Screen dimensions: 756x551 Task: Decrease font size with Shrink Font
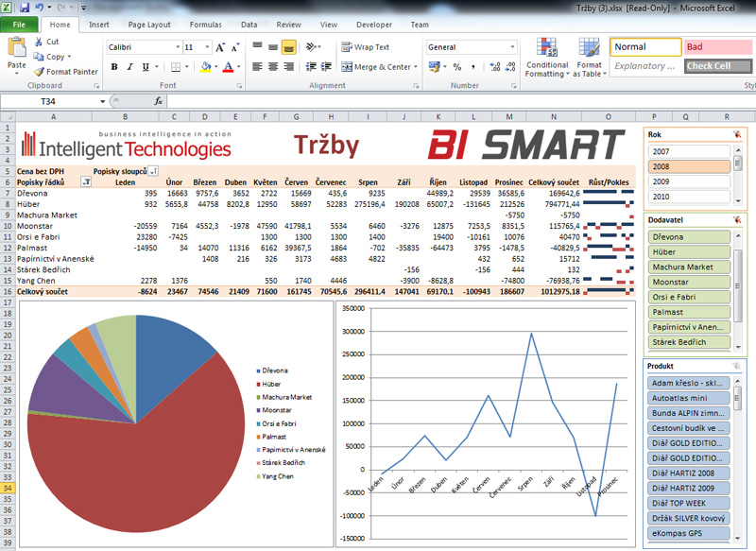point(234,47)
